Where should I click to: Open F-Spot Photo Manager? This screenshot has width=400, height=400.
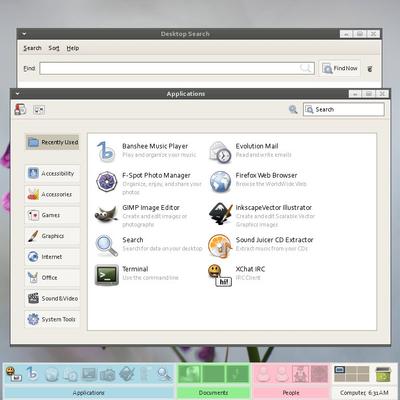coord(149,182)
